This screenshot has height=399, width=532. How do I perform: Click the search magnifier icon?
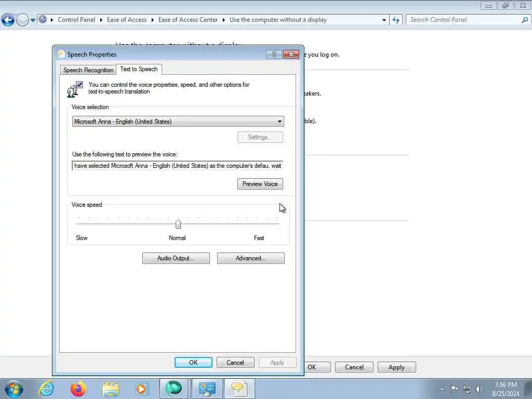click(x=525, y=20)
